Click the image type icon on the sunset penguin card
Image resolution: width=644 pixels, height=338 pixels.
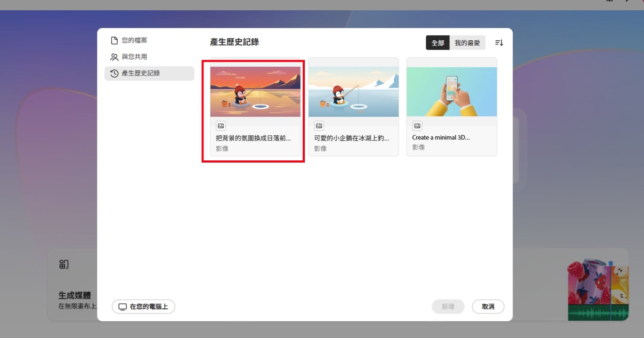point(221,126)
